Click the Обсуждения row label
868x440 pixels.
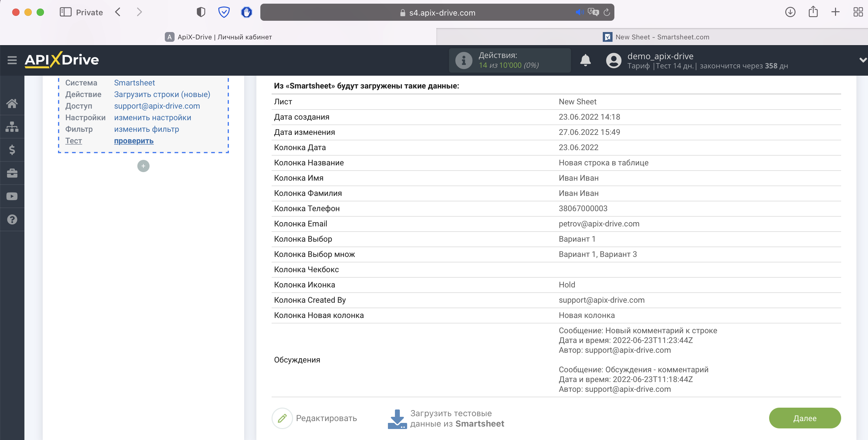pyautogui.click(x=297, y=360)
